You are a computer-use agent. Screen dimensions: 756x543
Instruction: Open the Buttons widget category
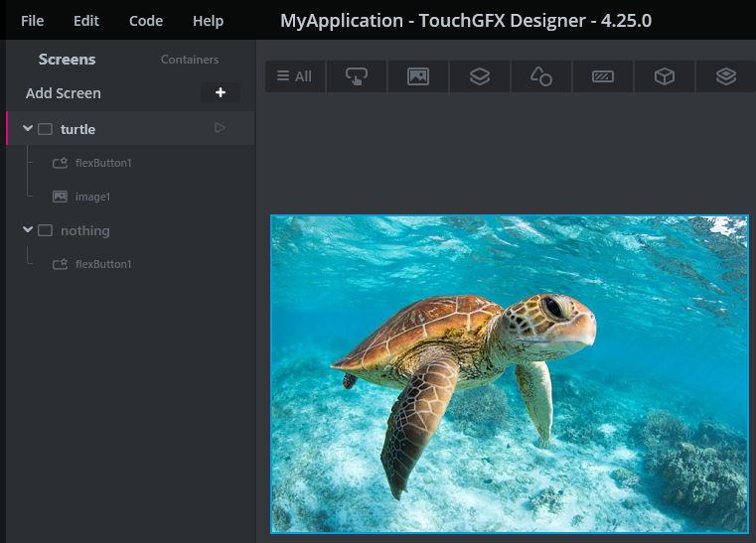pyautogui.click(x=357, y=76)
